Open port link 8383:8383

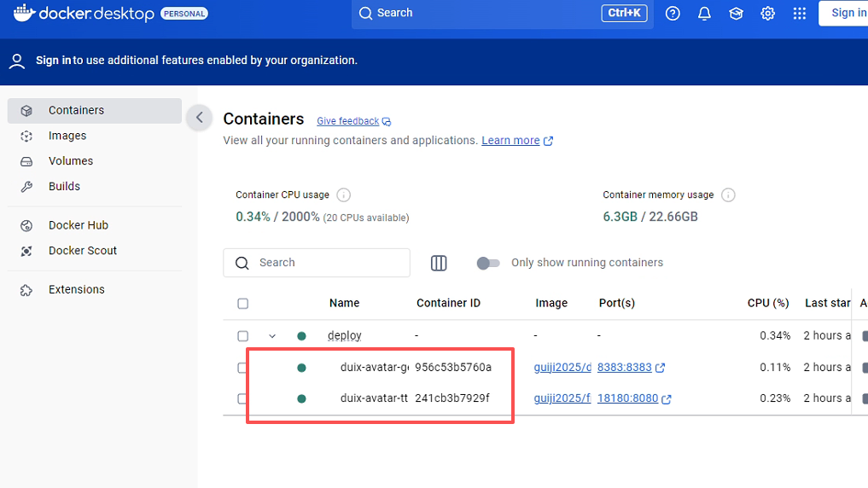point(625,368)
